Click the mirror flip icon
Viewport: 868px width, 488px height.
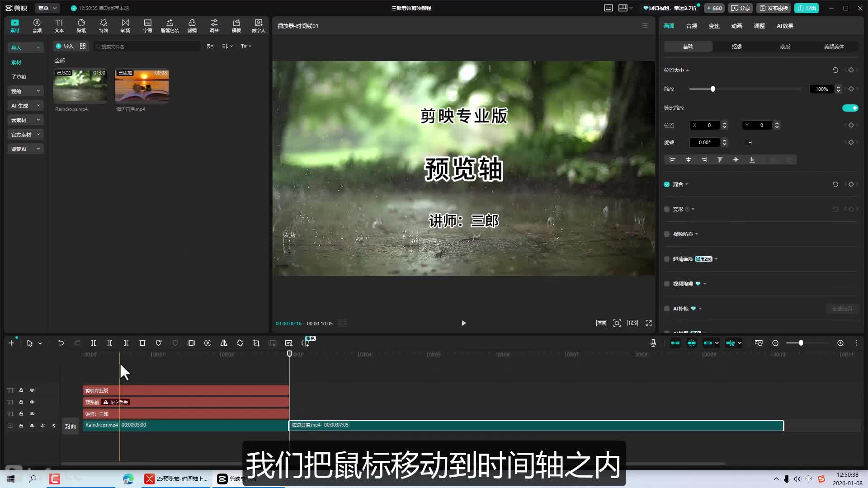[223, 343]
